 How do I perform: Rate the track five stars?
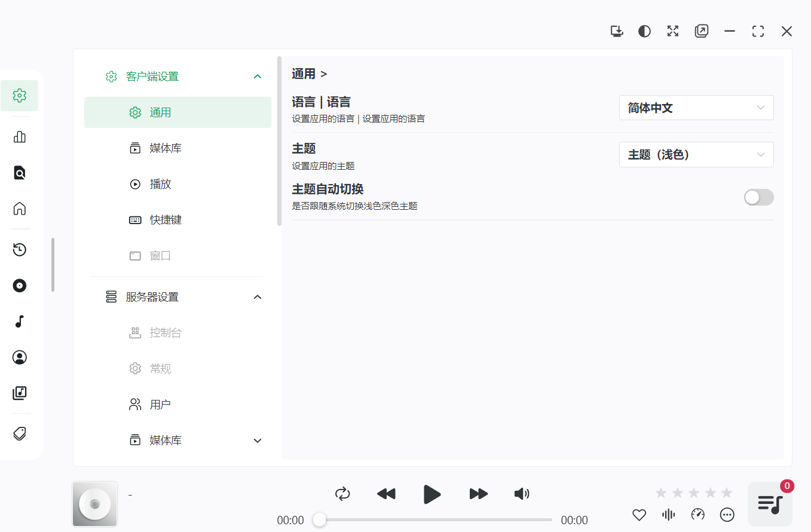[726, 492]
